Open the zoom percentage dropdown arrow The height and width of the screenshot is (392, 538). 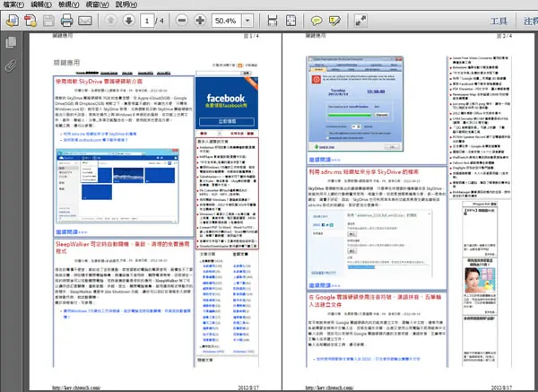click(x=247, y=21)
